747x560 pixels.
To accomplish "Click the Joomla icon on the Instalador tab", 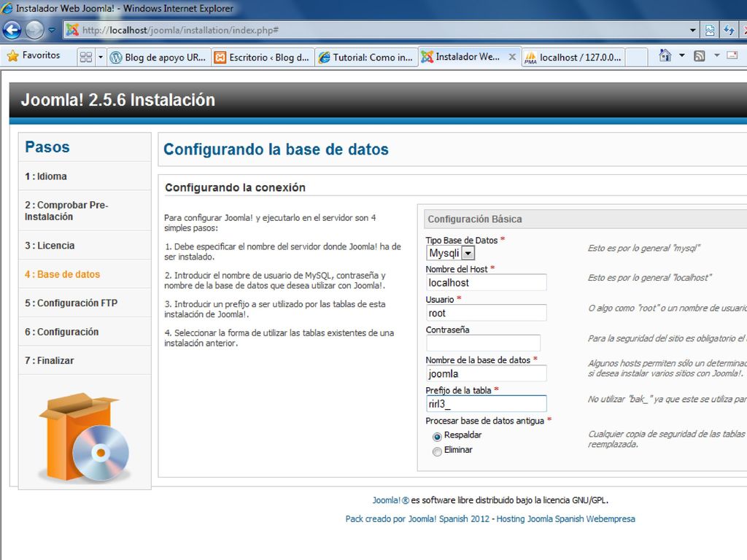I will pos(427,57).
